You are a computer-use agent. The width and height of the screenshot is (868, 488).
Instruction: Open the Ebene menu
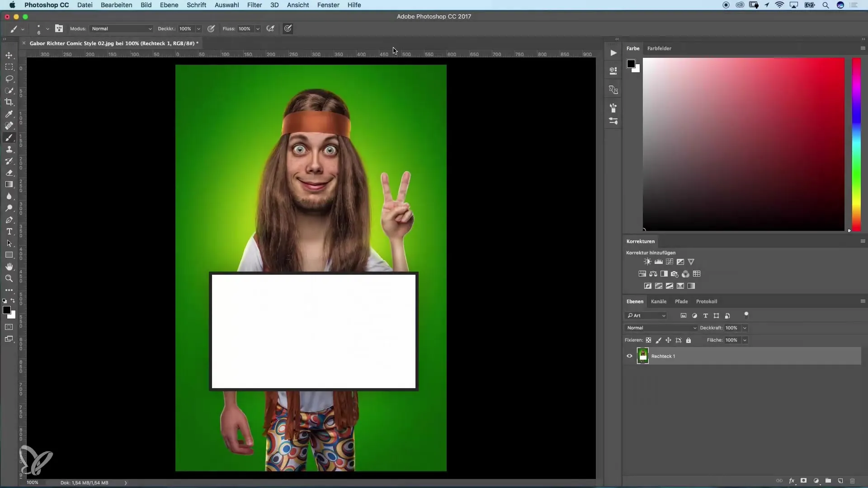click(169, 5)
